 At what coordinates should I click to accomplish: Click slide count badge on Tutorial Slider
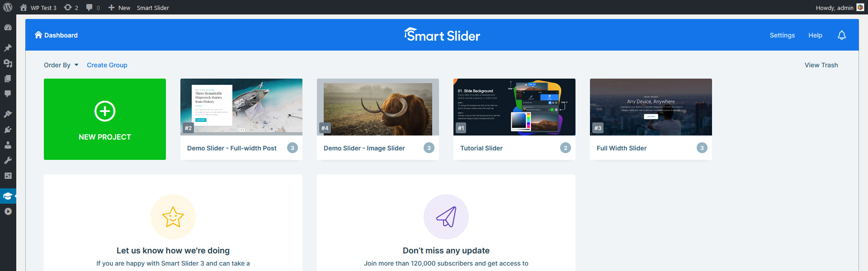point(566,148)
